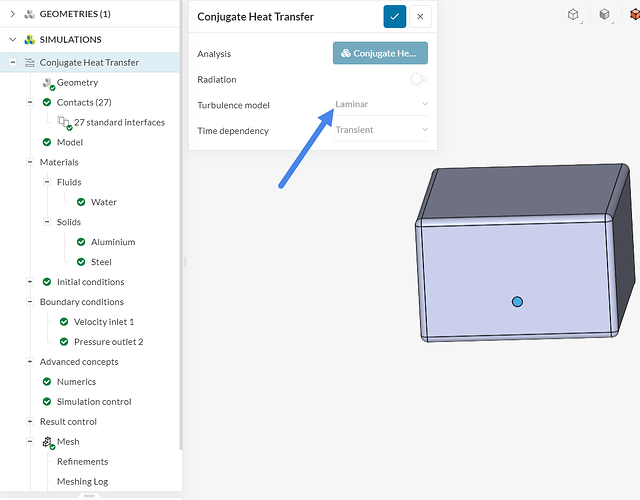640x500 pixels.
Task: Open the Velocity inlet 1 boundary condition
Action: (104, 322)
